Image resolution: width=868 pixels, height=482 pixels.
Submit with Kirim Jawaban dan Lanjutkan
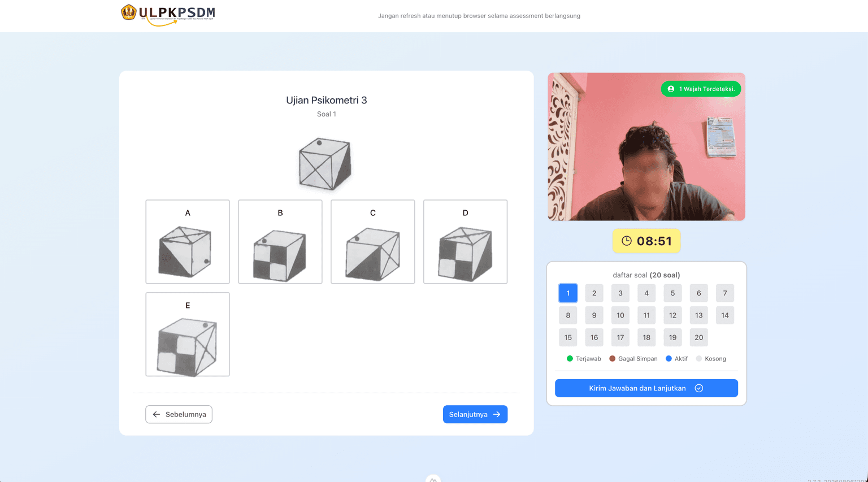tap(646, 388)
